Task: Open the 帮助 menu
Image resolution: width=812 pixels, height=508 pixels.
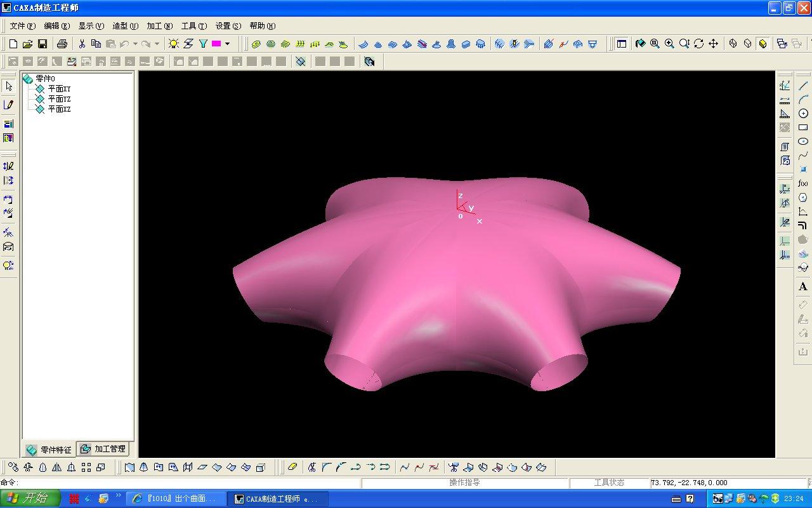Action: point(262,26)
